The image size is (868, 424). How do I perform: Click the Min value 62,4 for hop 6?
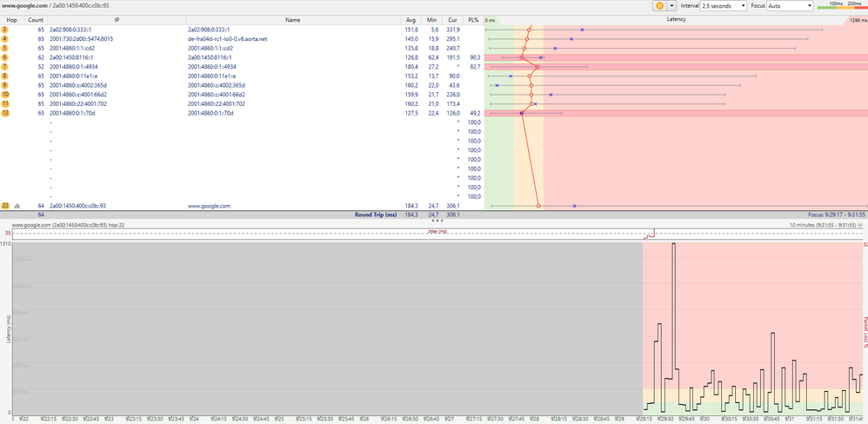(433, 57)
